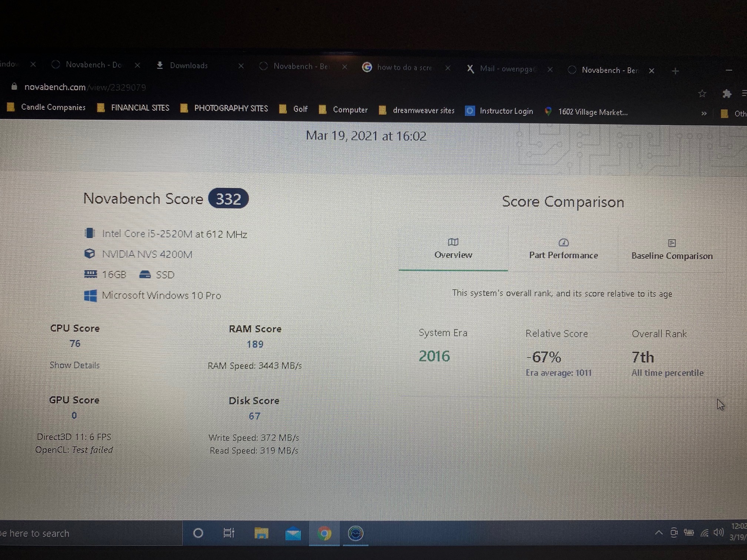747x560 pixels.
Task: Click the 'All time percentile' text
Action: point(667,373)
